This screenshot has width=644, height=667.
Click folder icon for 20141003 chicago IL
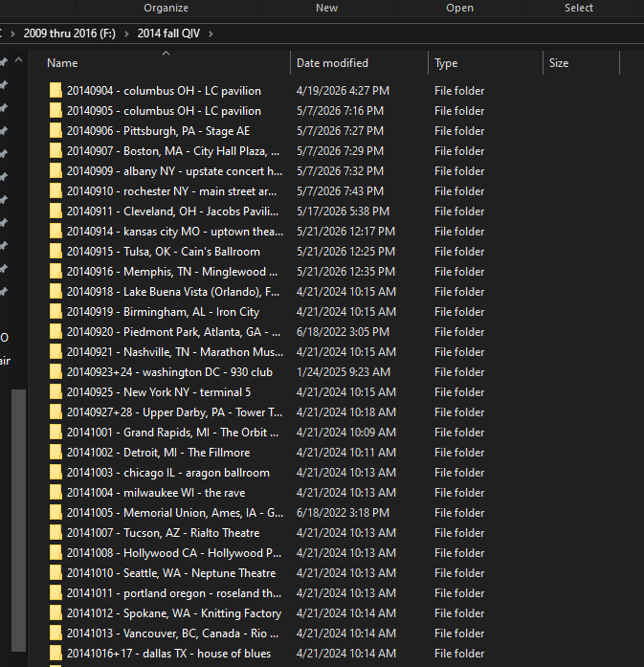point(56,473)
